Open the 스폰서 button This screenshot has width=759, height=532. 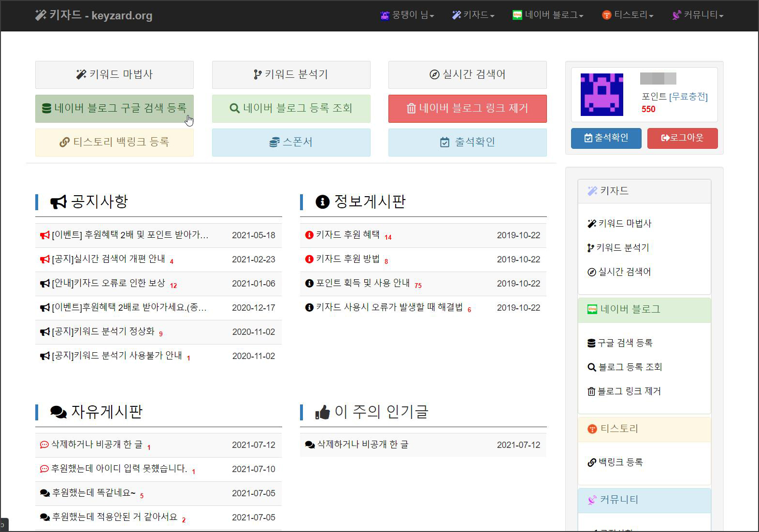[x=291, y=142]
